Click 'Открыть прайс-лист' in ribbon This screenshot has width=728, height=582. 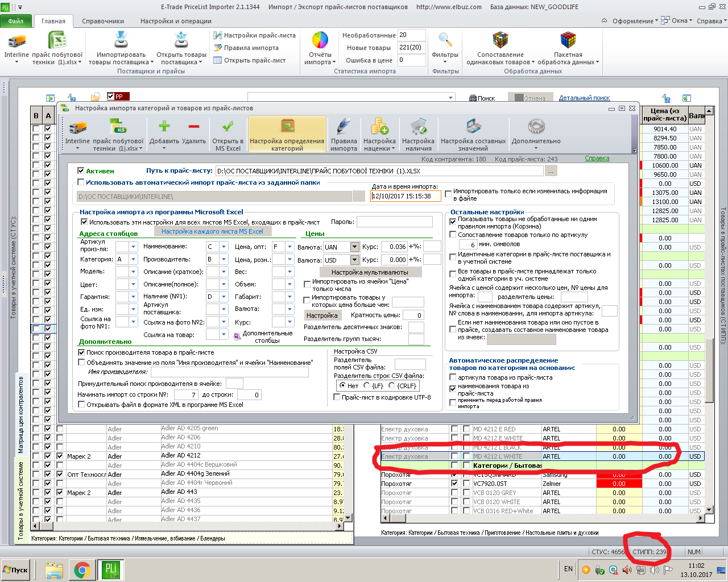(250, 60)
